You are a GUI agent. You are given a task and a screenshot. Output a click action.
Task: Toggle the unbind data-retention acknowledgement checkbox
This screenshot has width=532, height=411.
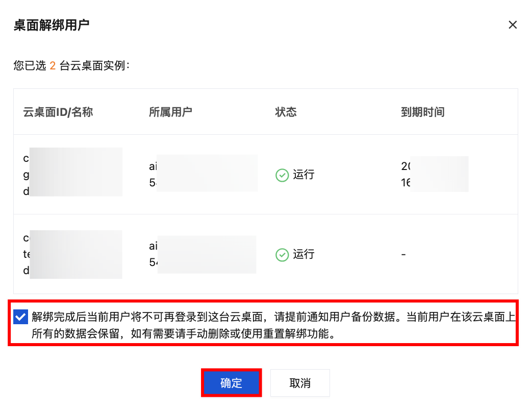tap(20, 317)
